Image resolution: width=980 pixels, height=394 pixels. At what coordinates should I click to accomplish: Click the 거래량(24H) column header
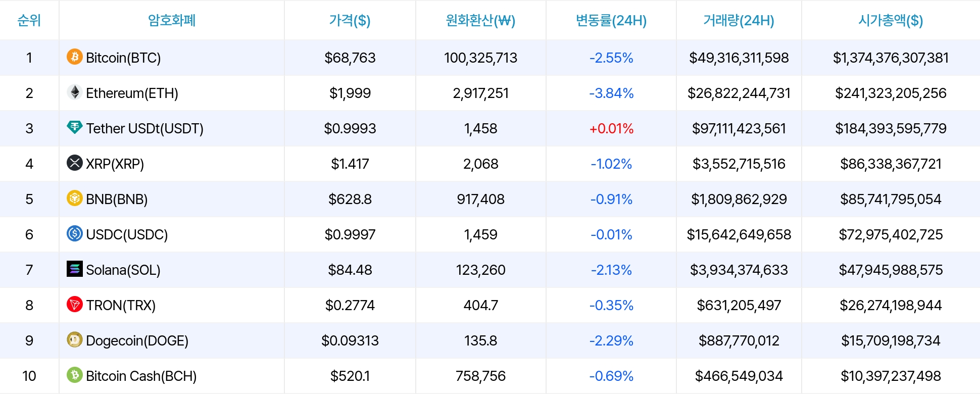pyautogui.click(x=739, y=20)
